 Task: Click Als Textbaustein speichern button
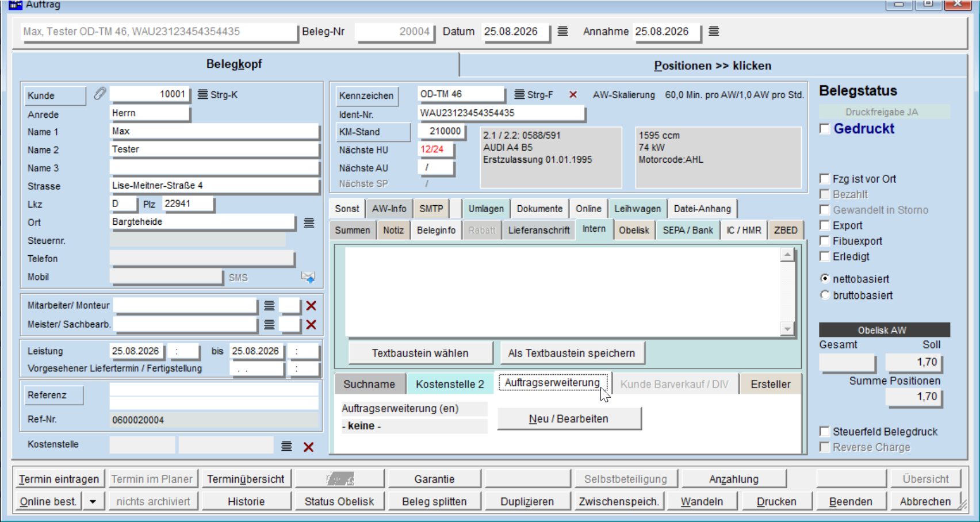(x=572, y=353)
